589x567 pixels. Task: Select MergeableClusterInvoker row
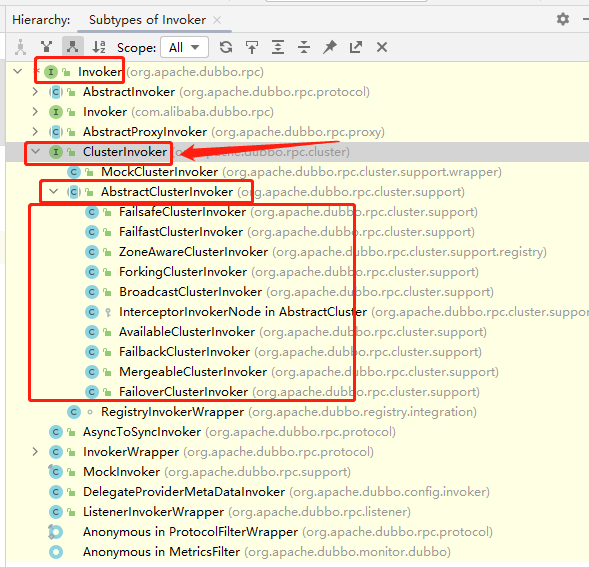click(297, 372)
